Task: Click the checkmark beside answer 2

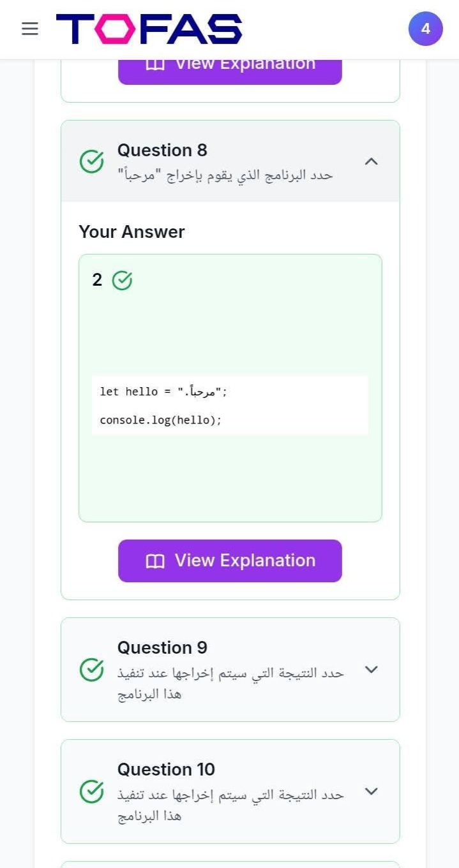Action: (122, 280)
